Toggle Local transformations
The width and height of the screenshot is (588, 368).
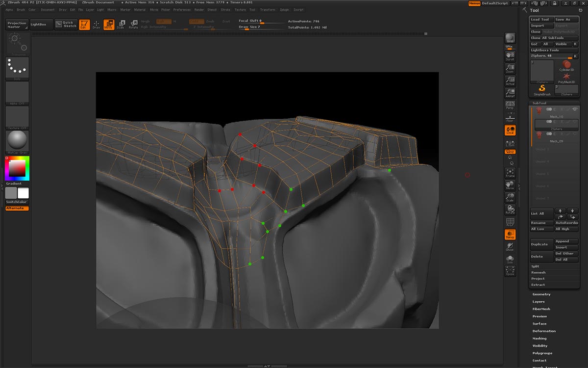click(x=510, y=130)
